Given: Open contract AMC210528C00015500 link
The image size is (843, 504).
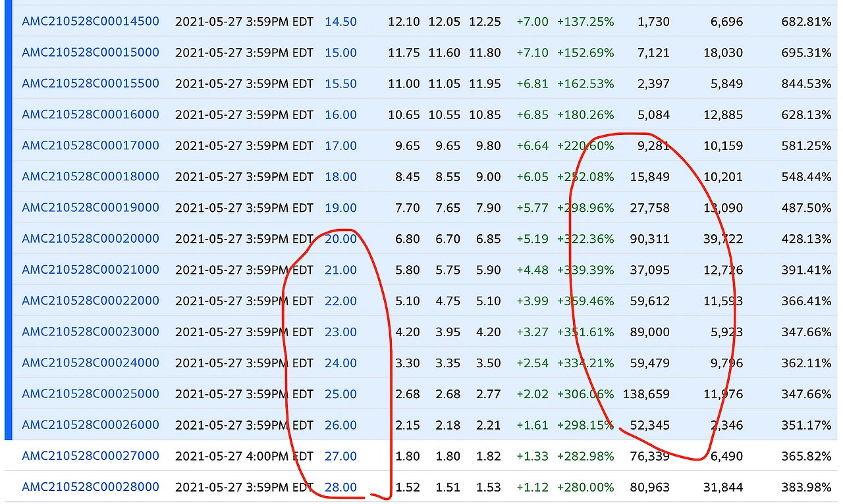Looking at the screenshot, I should click(91, 83).
